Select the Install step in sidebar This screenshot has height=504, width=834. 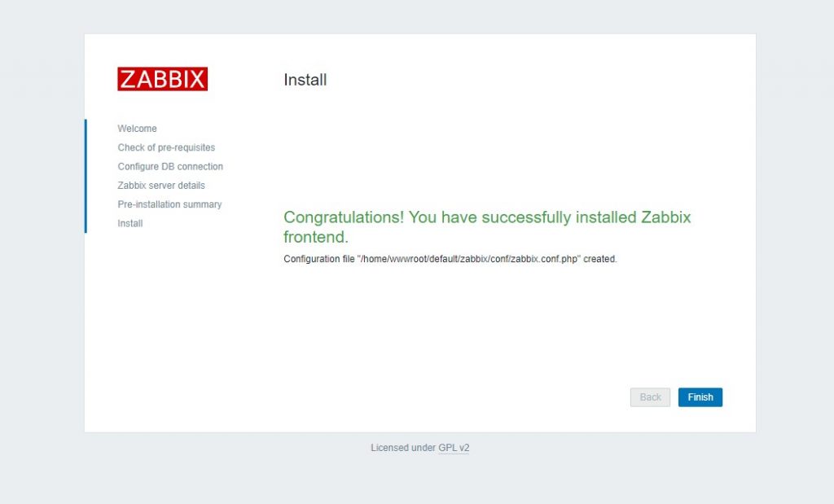[130, 223]
